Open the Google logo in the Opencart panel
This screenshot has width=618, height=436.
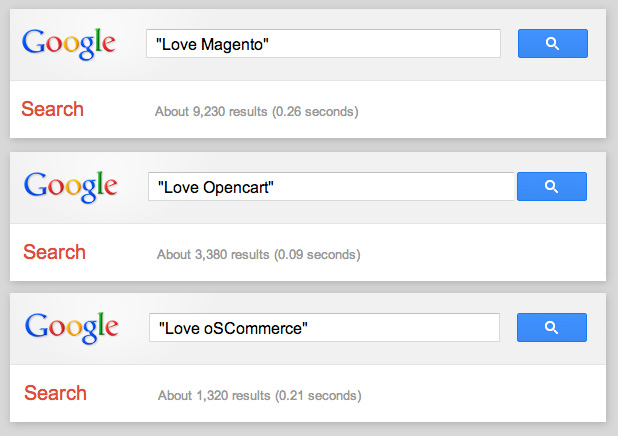click(x=70, y=186)
